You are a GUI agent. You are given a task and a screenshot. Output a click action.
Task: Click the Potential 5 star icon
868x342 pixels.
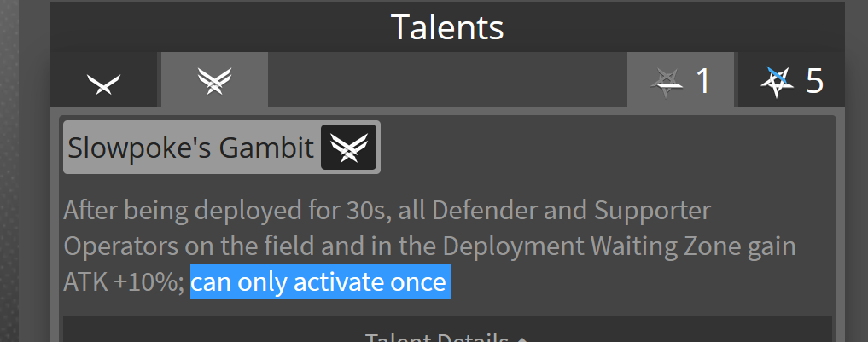click(777, 82)
